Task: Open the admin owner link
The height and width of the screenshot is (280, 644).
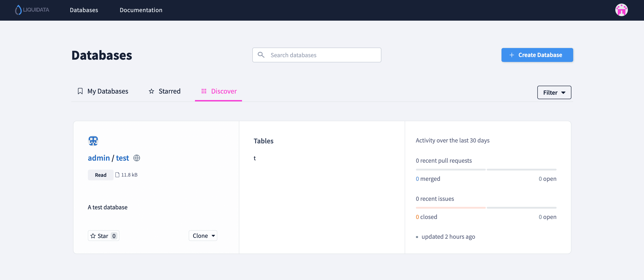Action: tap(99, 158)
